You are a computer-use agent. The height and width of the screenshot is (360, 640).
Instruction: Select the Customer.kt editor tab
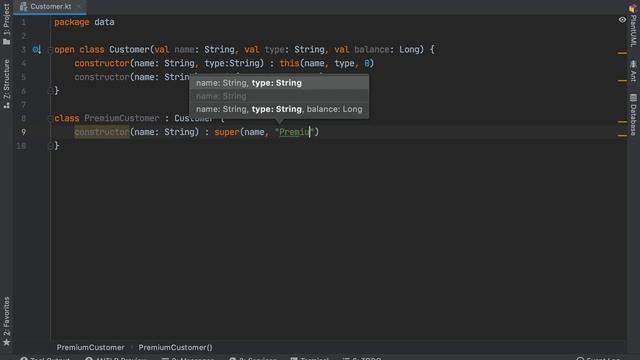click(50, 7)
